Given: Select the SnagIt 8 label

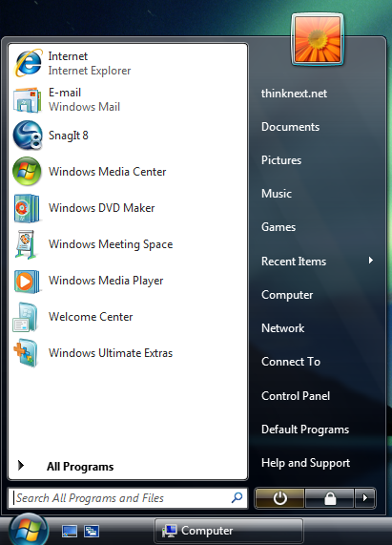Looking at the screenshot, I should pos(69,136).
